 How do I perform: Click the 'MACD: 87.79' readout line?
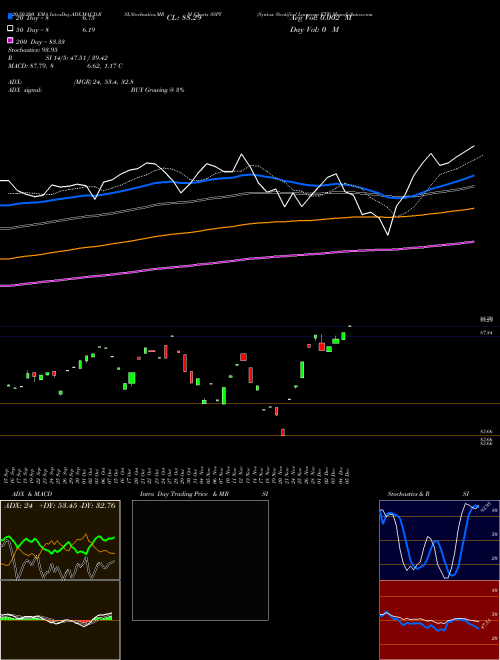[65, 66]
